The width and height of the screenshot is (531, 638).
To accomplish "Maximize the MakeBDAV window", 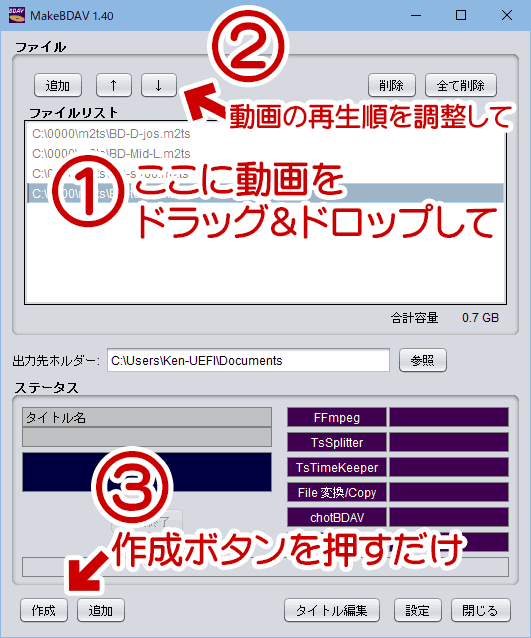I will click(461, 15).
